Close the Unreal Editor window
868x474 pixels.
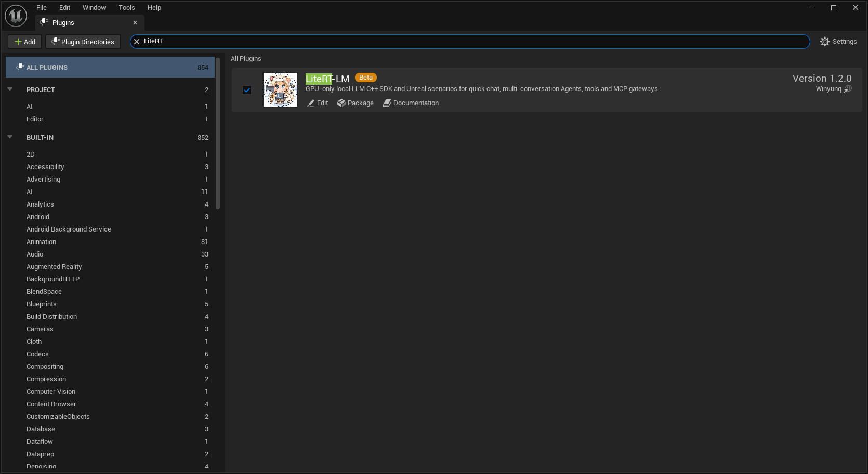coord(856,8)
